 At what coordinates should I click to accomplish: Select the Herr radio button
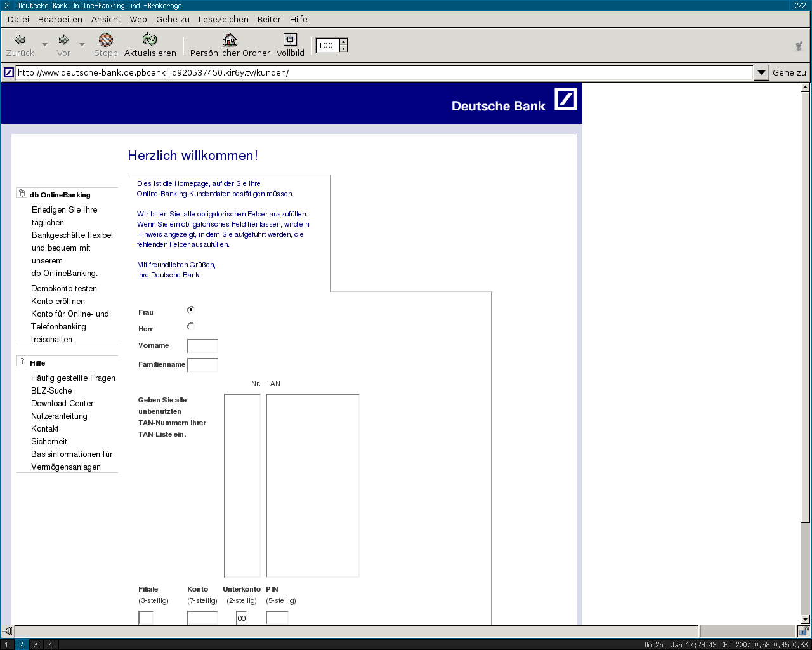coord(191,326)
